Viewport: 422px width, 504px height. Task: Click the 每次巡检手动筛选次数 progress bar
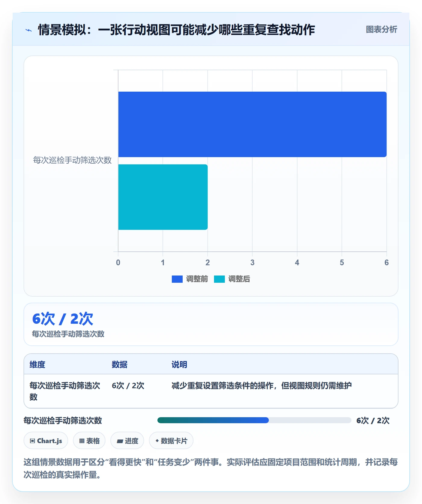click(254, 420)
